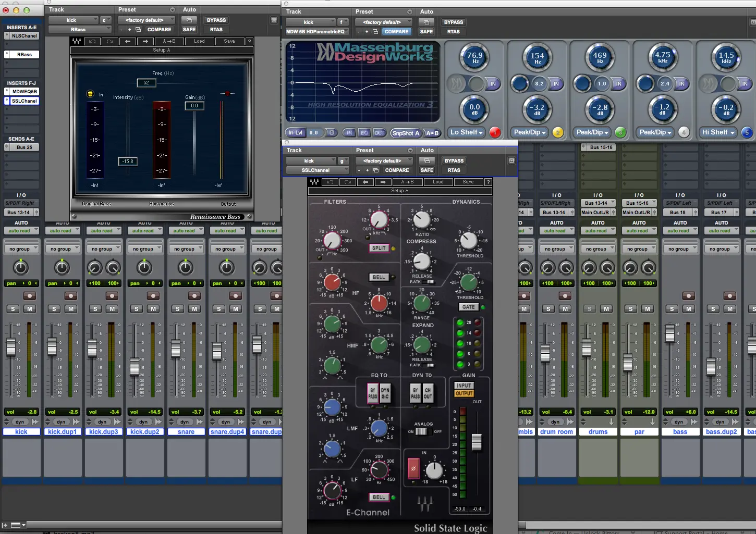Solo the kick track
The image size is (756, 534).
pos(13,309)
